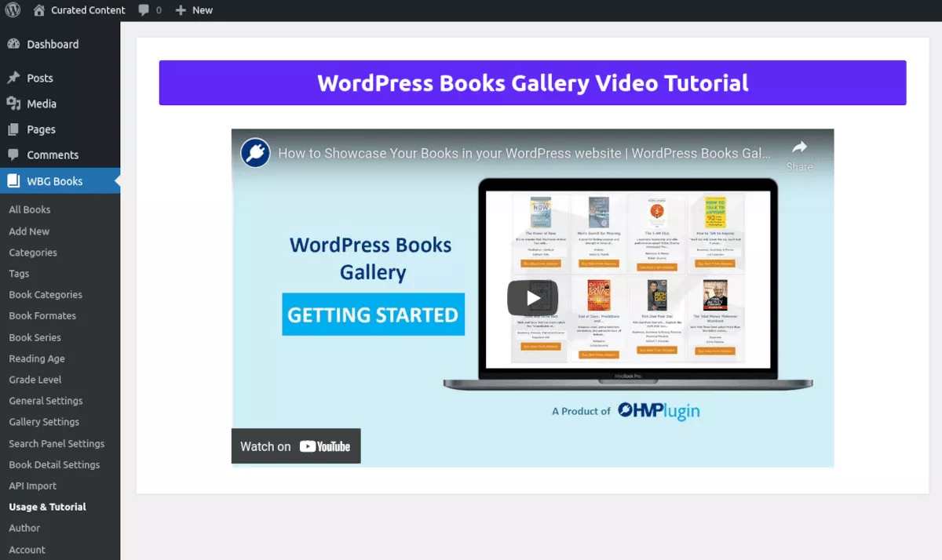Select Usage & Tutorial submenu
Viewport: 942px width, 560px height.
(48, 507)
